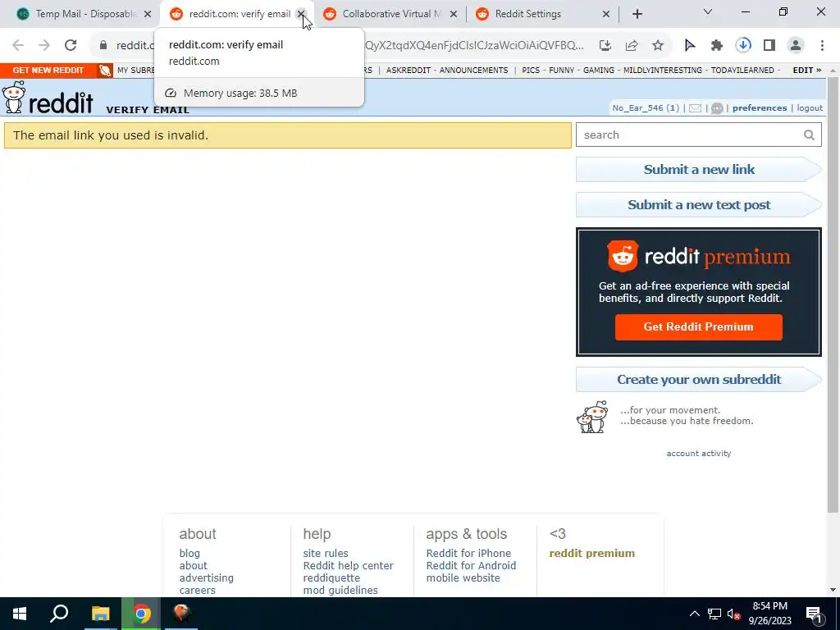Close the reddit verify email tab
Viewport: 840px width, 630px height.
coord(301,14)
